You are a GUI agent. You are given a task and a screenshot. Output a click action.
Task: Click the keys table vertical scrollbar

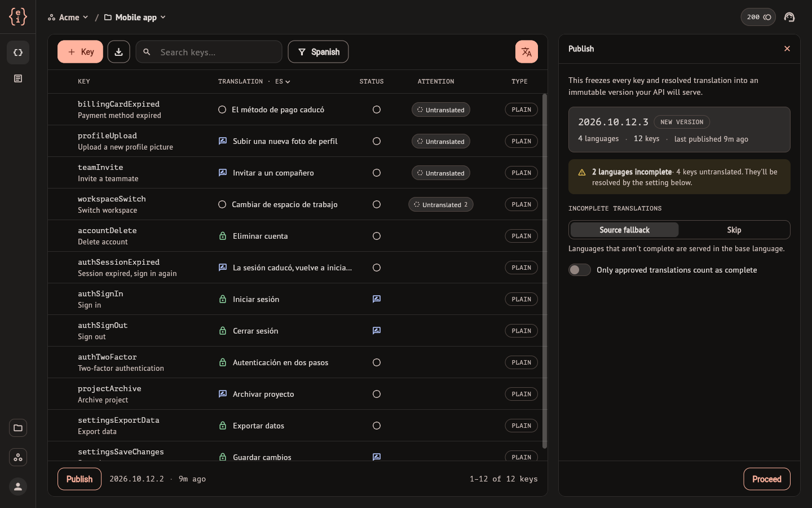[545, 271]
